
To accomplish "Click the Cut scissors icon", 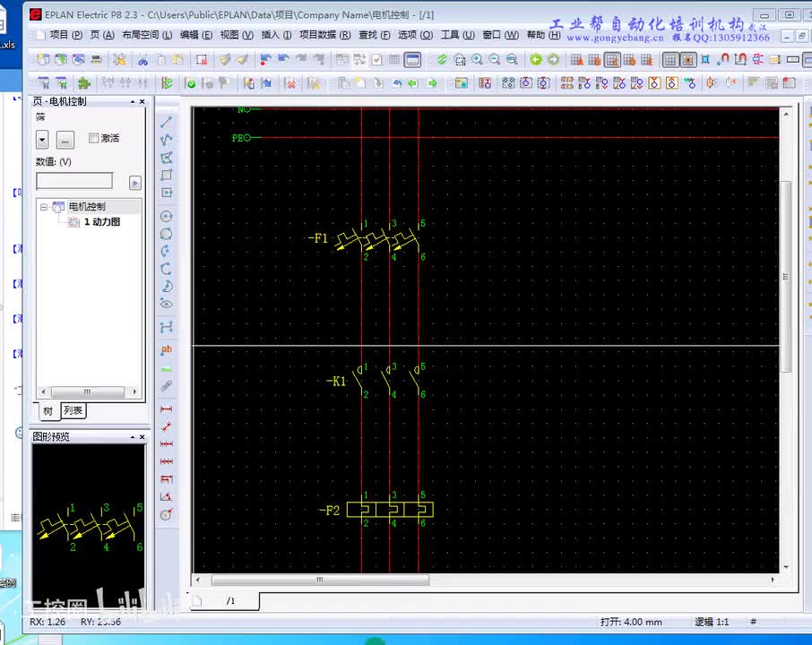I will [143, 59].
